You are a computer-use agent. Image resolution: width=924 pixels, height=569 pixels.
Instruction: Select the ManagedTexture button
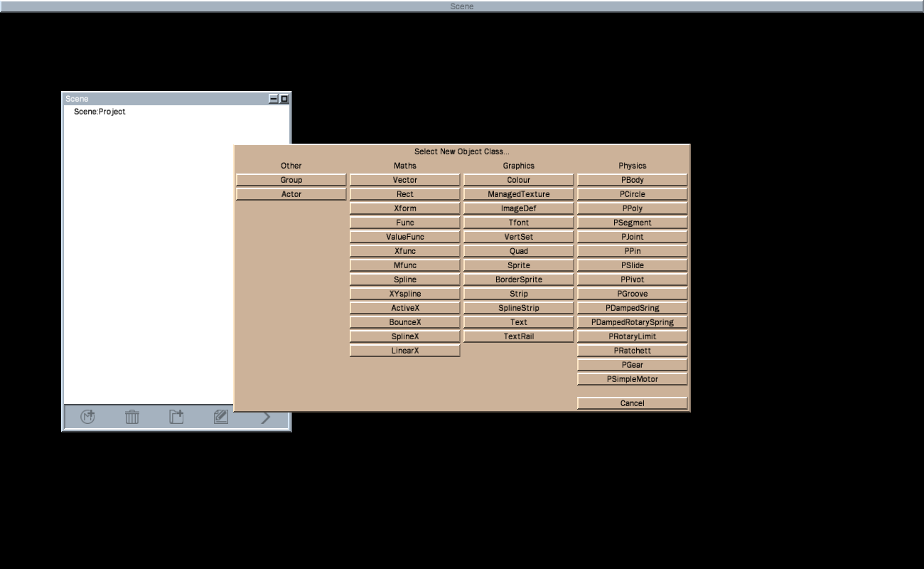click(518, 194)
